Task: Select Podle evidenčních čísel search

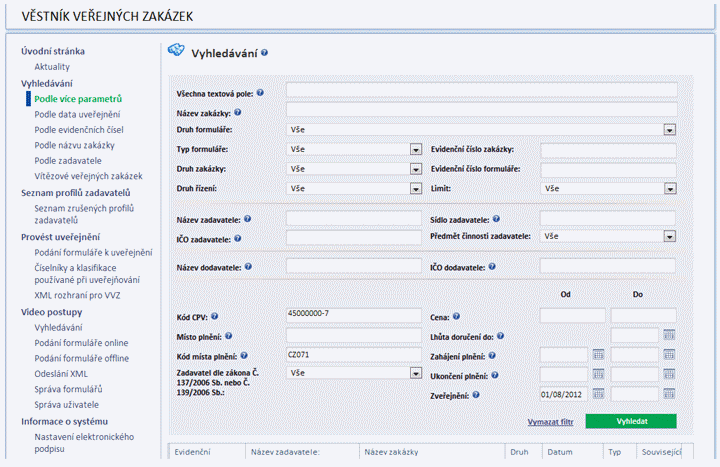Action: [79, 130]
